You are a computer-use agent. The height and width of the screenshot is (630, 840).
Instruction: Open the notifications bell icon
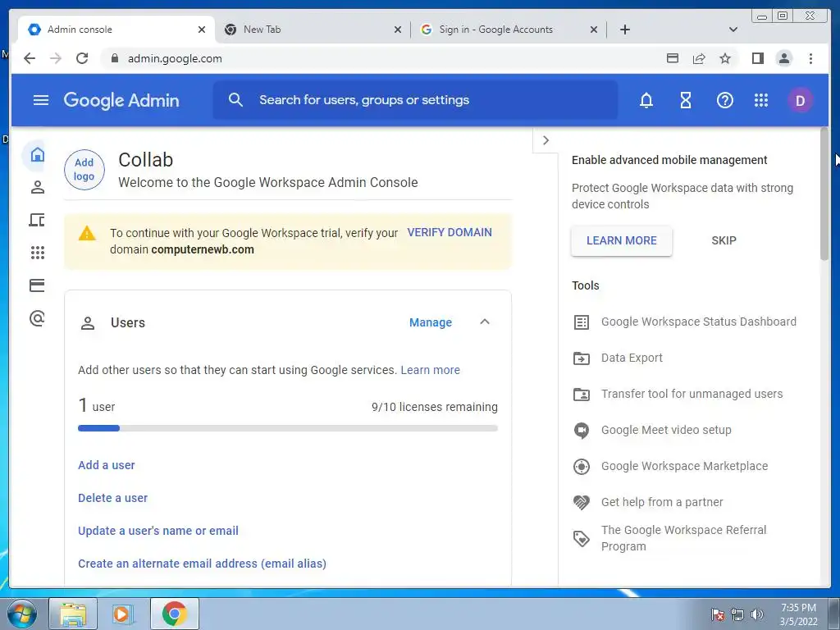[x=646, y=100]
